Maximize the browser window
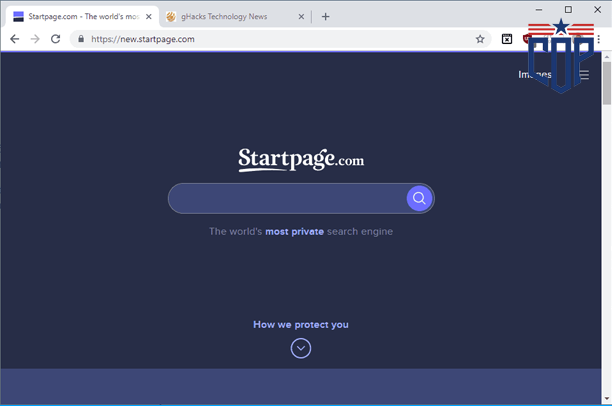Screen dimensions: 612x406 tap(568, 9)
